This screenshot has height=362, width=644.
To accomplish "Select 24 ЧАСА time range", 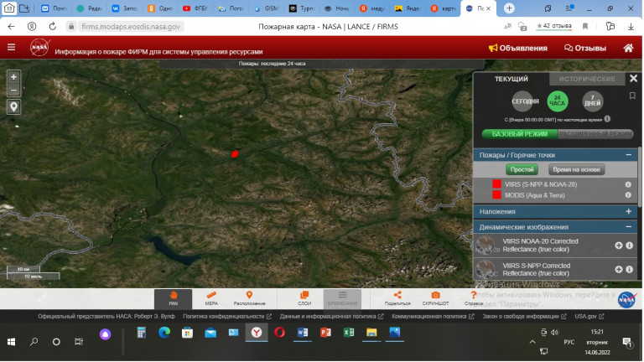I will click(558, 101).
